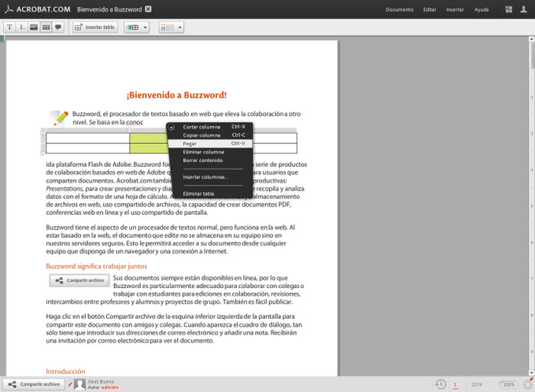Open the table border color dropdown

(x=146, y=28)
